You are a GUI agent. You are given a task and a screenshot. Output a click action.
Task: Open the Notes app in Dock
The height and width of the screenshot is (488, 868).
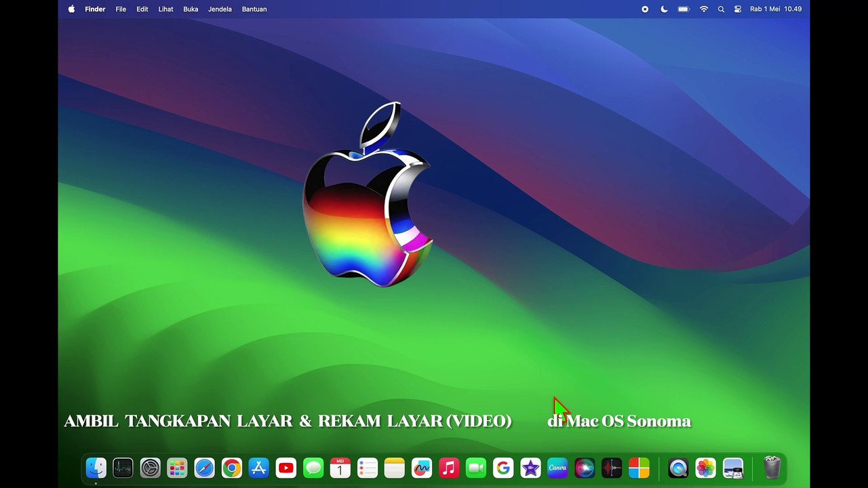394,468
